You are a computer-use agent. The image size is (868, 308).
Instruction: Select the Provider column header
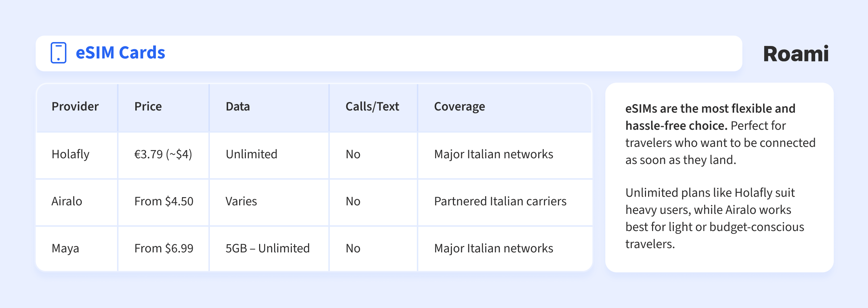tap(75, 107)
